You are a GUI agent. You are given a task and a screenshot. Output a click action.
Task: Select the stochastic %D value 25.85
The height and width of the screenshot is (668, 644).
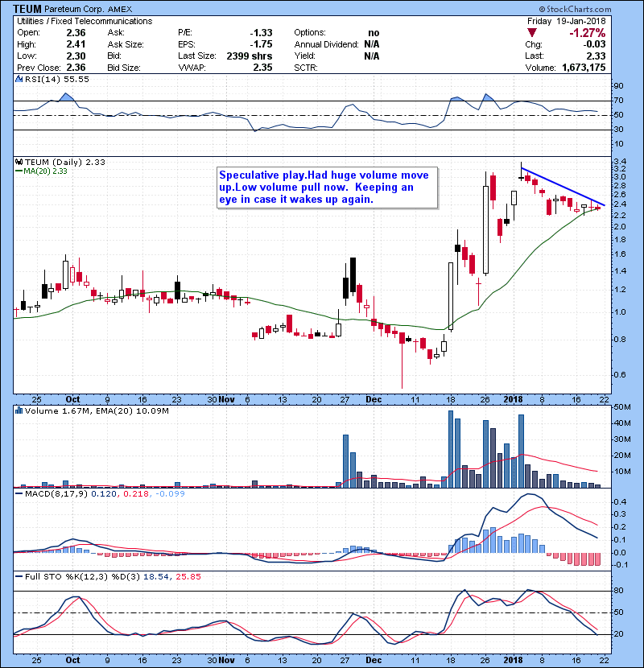[188, 577]
